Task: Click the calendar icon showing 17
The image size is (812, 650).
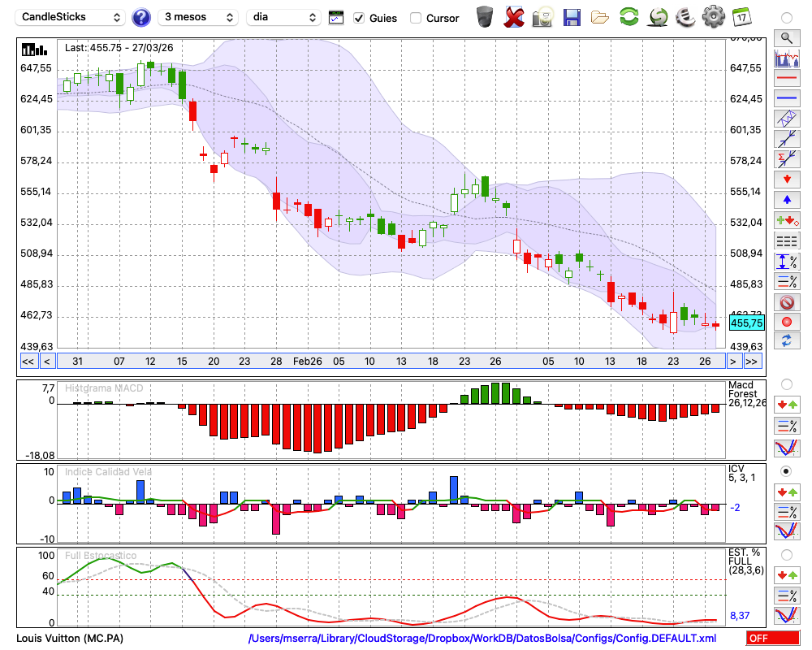Action: coord(741,17)
